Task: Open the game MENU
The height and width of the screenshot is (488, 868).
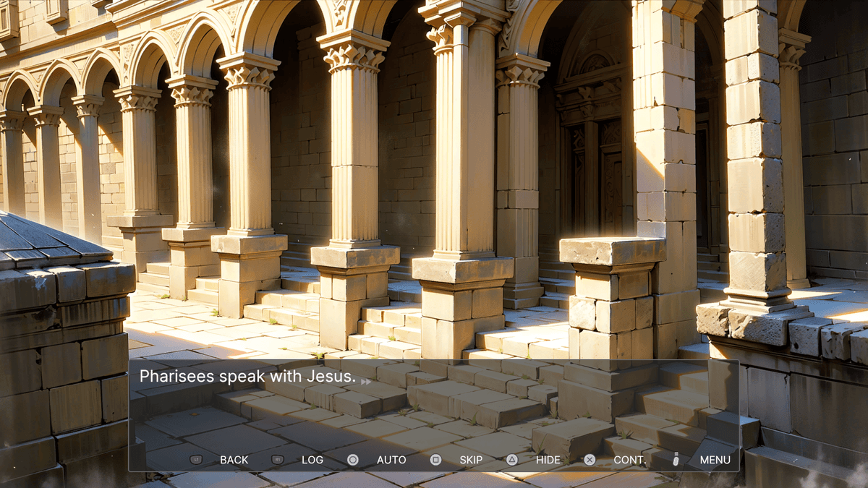Action: 715,460
